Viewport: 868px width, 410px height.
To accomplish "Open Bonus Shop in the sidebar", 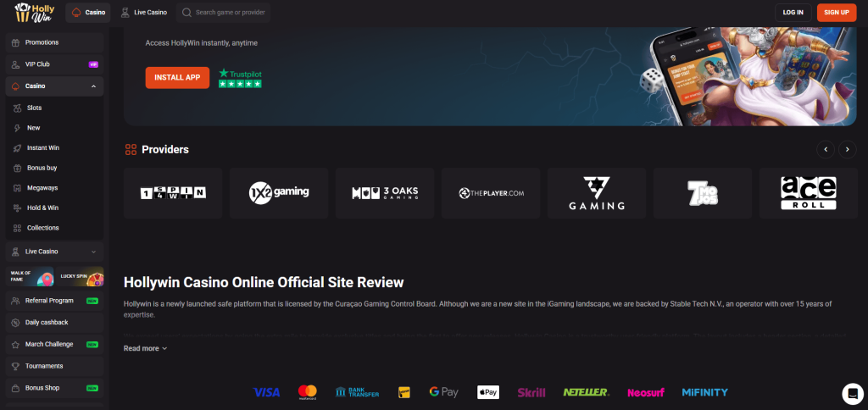I will coord(54,388).
